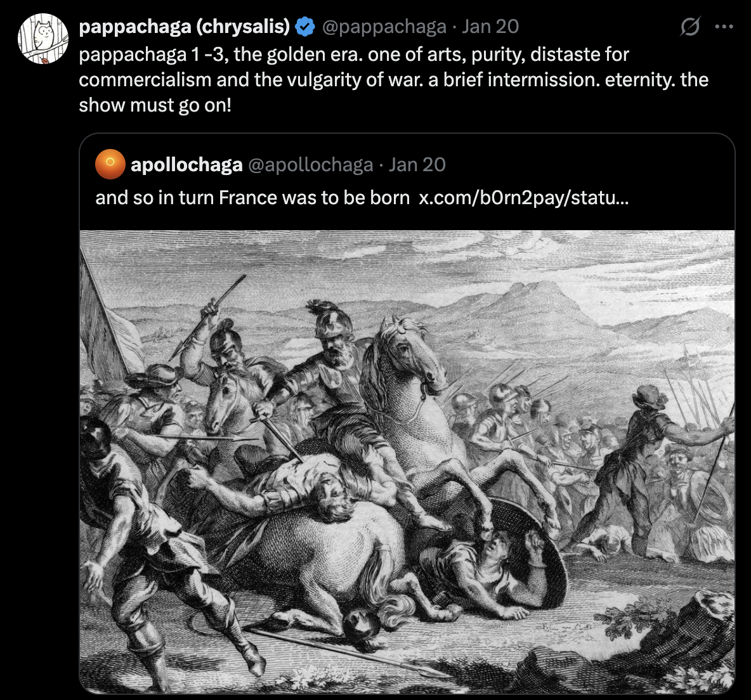Click the quoted tweet's Jan 20 date
Screen dimensions: 751x700
417,165
